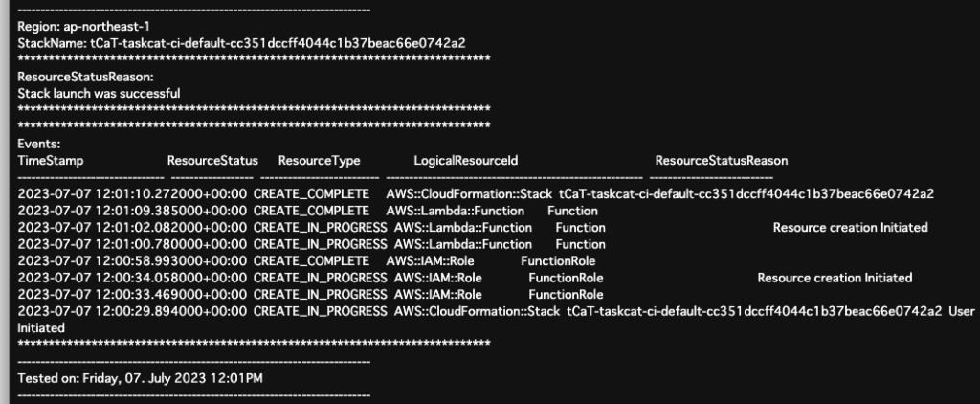Click the Events: label
This screenshot has width=980, height=404.
pos(38,144)
